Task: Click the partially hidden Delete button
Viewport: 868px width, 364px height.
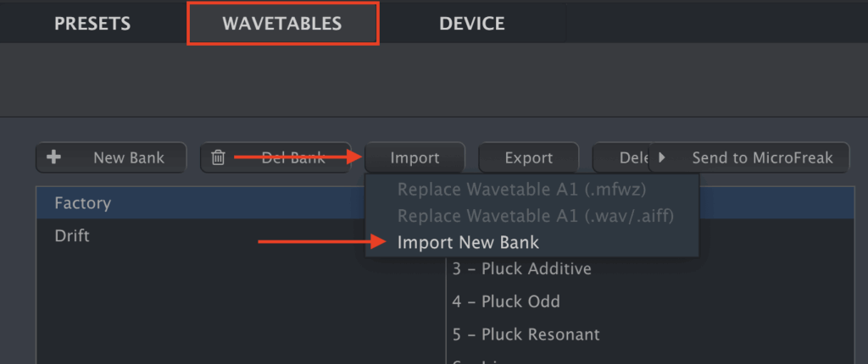Action: point(620,157)
